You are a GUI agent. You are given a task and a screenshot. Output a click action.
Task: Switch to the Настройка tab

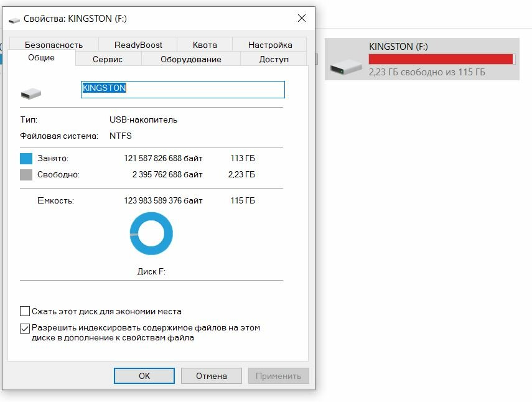(270, 45)
